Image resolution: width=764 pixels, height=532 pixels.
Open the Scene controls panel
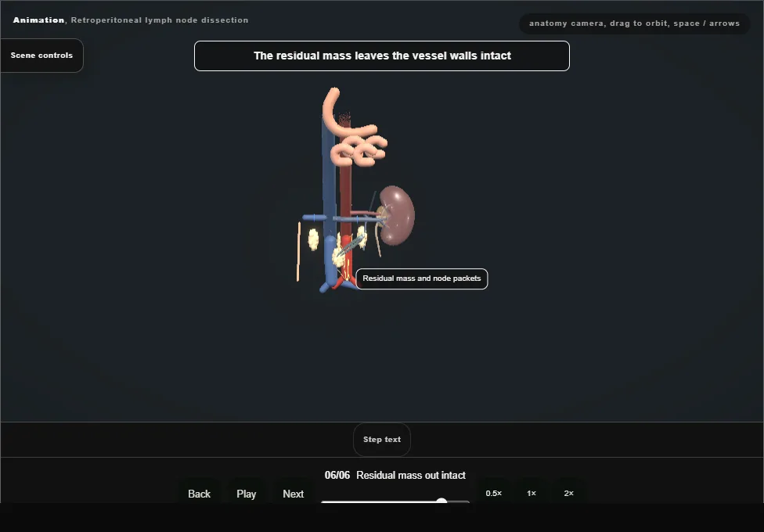[x=42, y=56]
